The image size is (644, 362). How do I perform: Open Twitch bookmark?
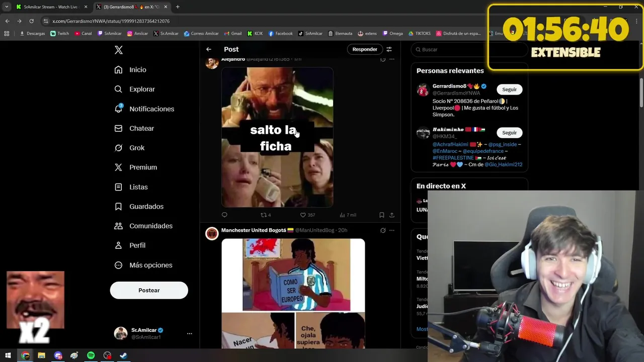coord(59,34)
